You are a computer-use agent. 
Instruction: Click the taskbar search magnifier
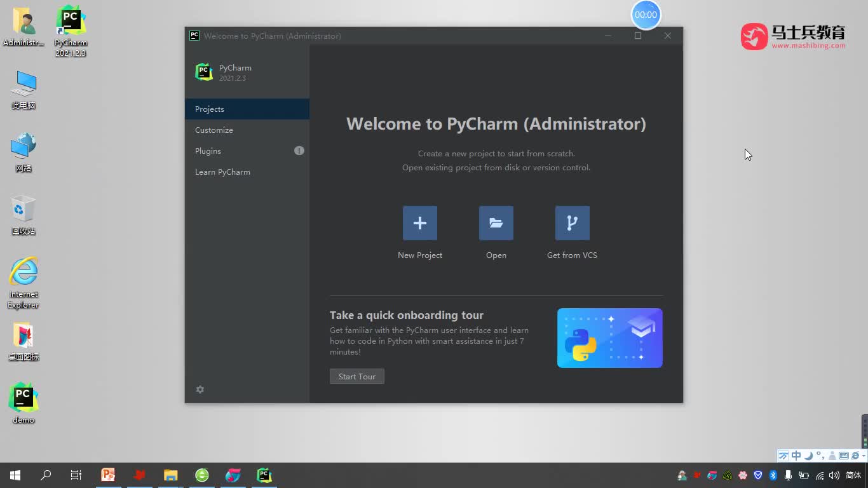tap(46, 475)
